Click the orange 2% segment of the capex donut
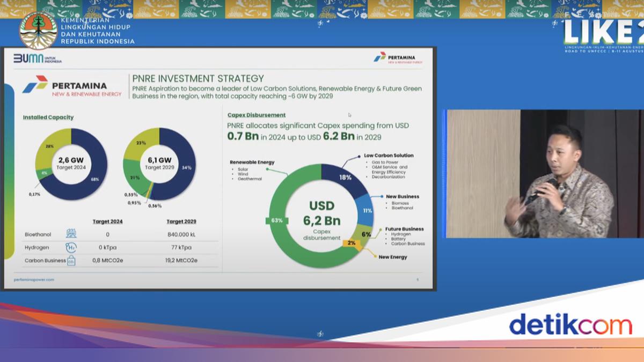The width and height of the screenshot is (644, 362). pyautogui.click(x=351, y=243)
